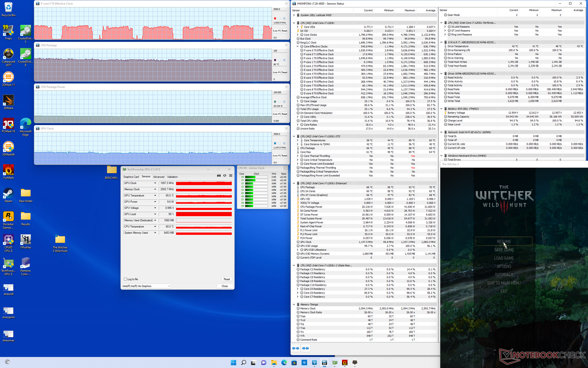Open Microsoft Edge from the taskbar

coord(284,362)
